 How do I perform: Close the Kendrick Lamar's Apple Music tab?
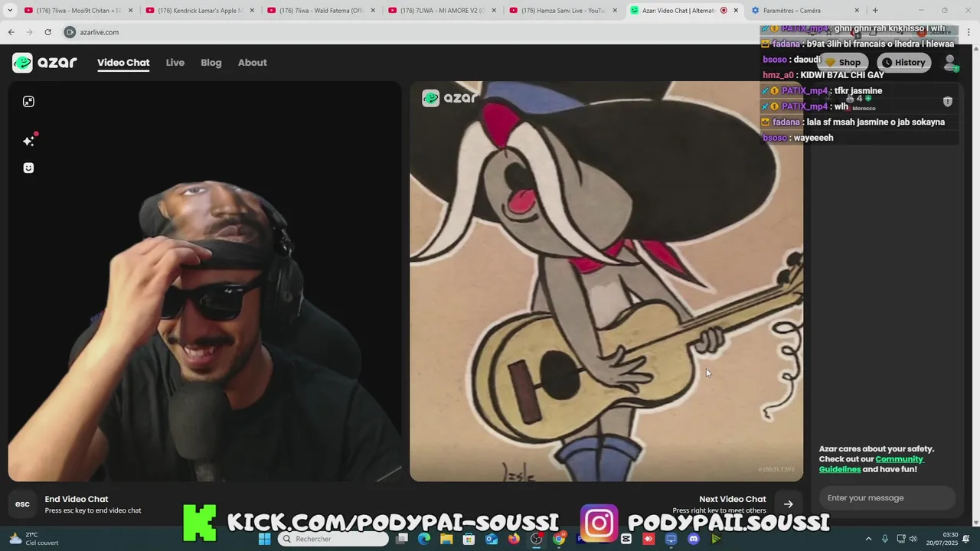(x=252, y=11)
